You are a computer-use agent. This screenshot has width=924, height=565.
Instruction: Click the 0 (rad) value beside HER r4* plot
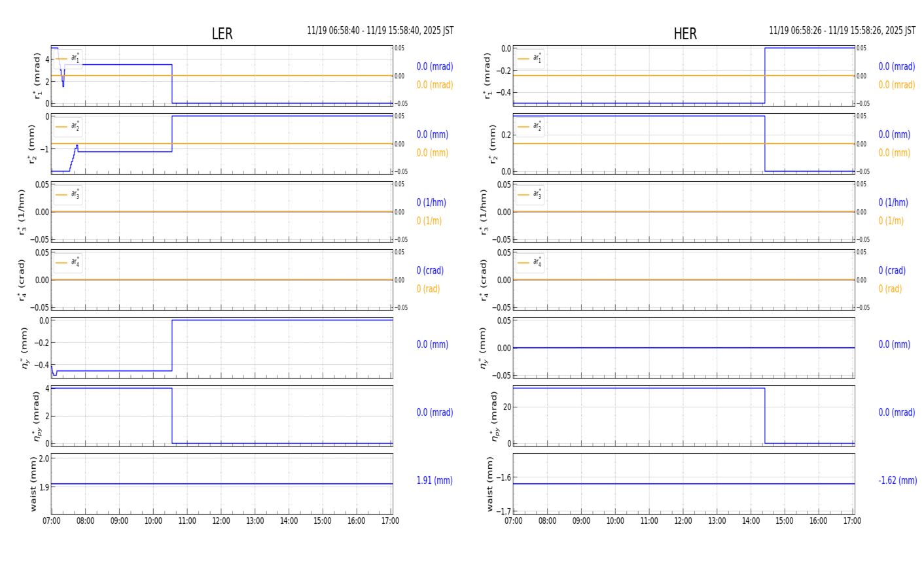(x=890, y=289)
